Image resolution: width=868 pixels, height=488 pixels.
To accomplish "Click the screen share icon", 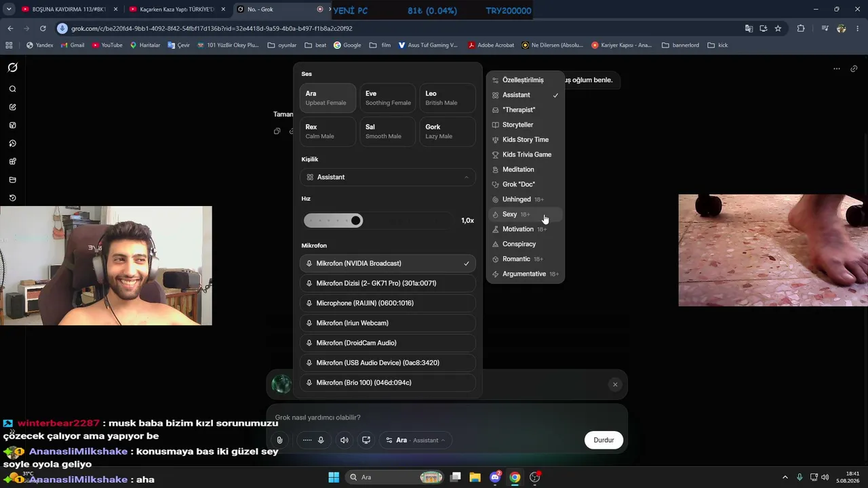I will (x=366, y=440).
